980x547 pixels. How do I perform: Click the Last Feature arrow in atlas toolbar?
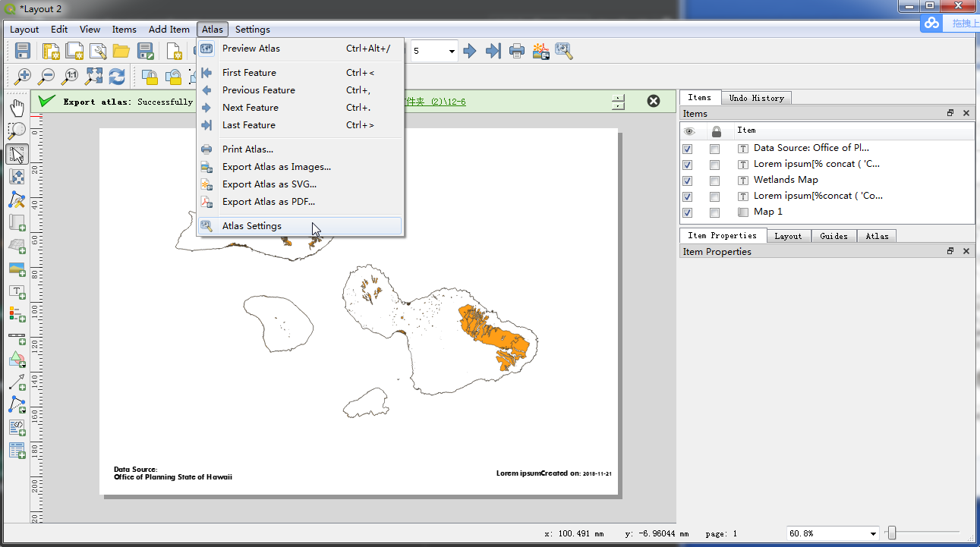pos(493,51)
